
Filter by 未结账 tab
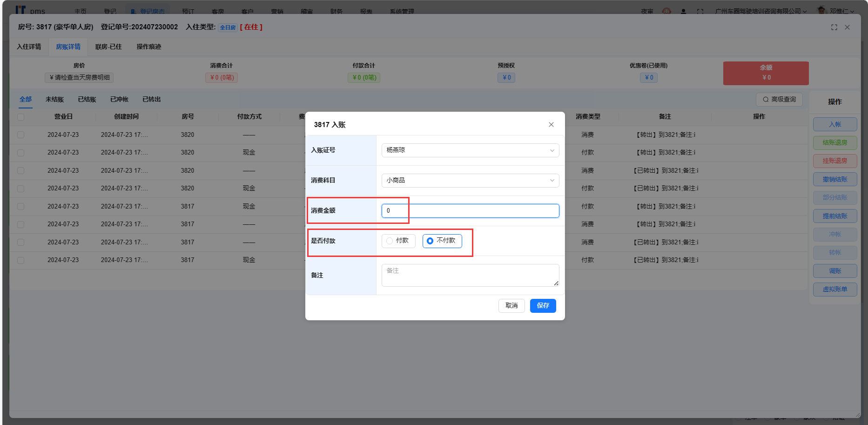(54, 100)
